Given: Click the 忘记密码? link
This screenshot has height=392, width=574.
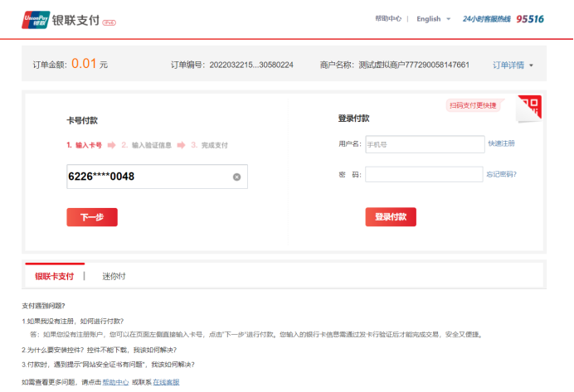Looking at the screenshot, I should click(501, 174).
